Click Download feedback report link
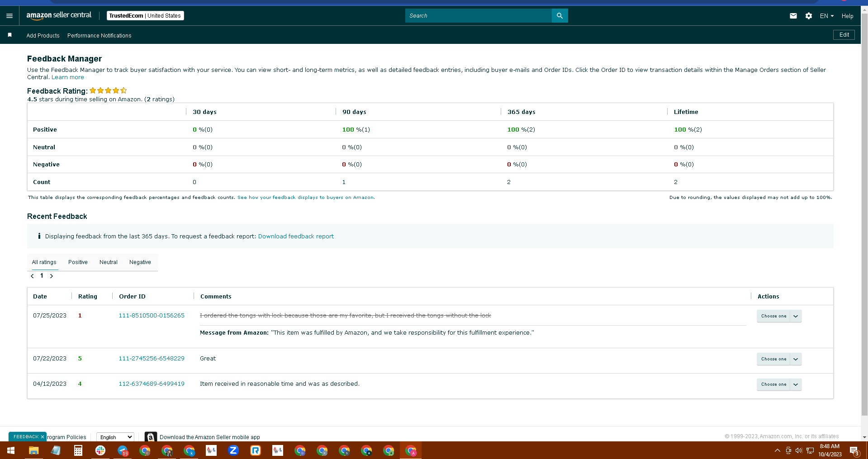Screen dimensions: 868x459 [x=296, y=236]
